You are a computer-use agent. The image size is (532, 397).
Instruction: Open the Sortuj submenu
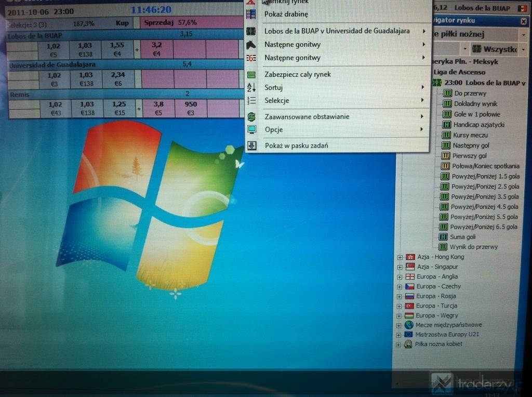(422, 87)
